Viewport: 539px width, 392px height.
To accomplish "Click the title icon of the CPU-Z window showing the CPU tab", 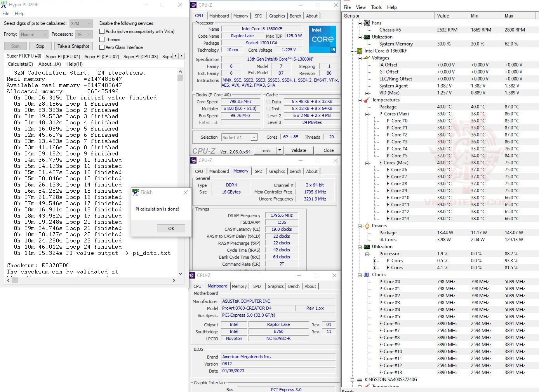I will (193, 5).
